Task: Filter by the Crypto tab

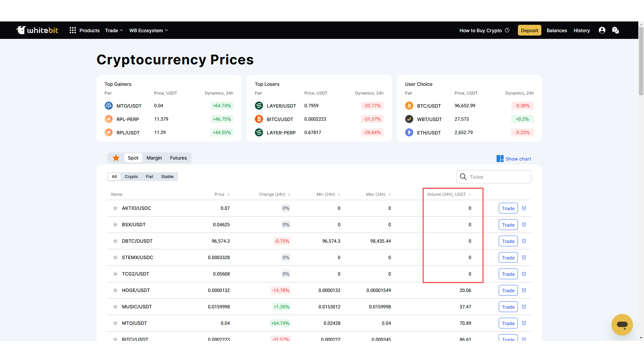Action: (131, 177)
